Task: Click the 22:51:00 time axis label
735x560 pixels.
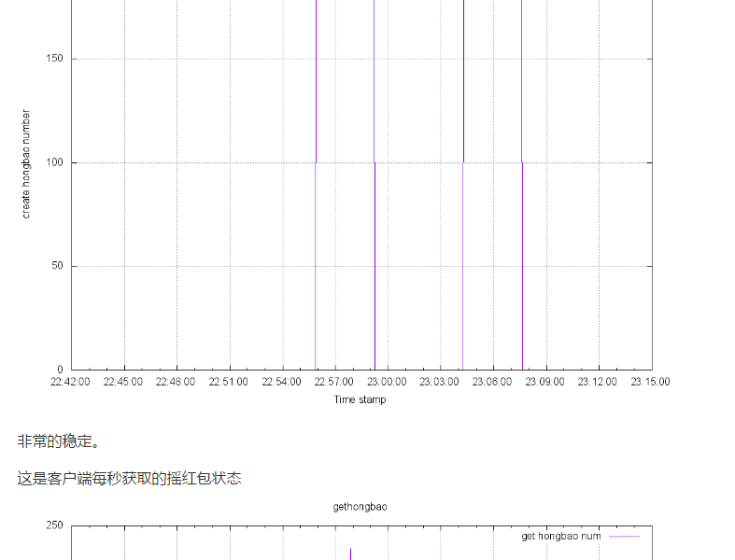Action: [x=228, y=382]
